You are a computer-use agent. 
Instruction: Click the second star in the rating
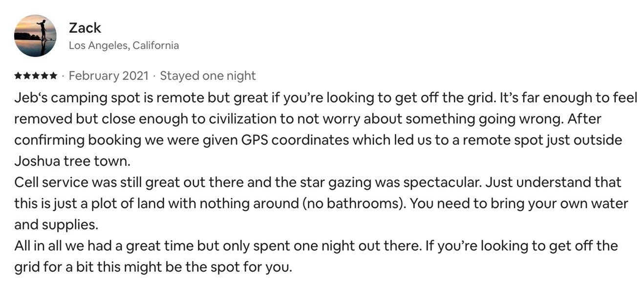[27, 76]
